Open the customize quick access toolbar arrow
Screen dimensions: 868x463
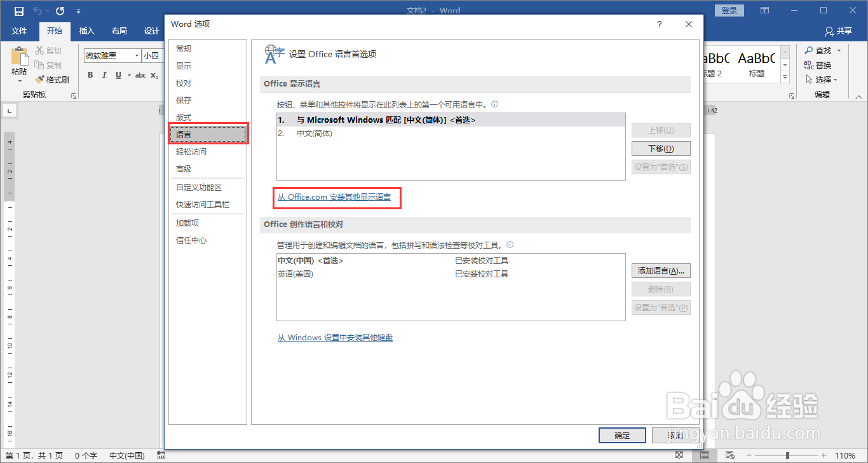point(78,11)
